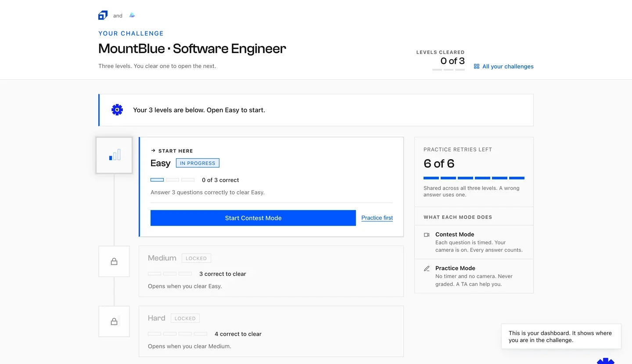Click the "Practice Mode" description heading
This screenshot has width=632, height=364.
(455, 268)
